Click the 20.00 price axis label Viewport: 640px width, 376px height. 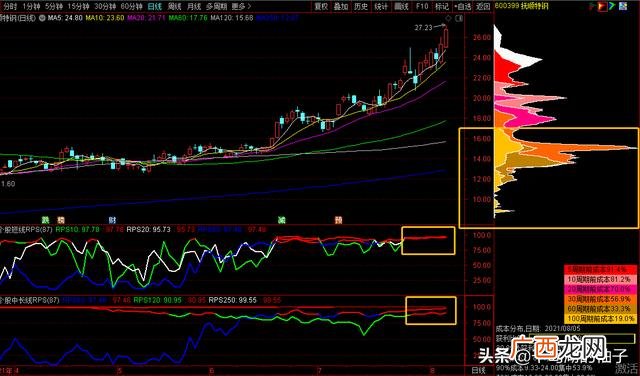pyautogui.click(x=482, y=98)
